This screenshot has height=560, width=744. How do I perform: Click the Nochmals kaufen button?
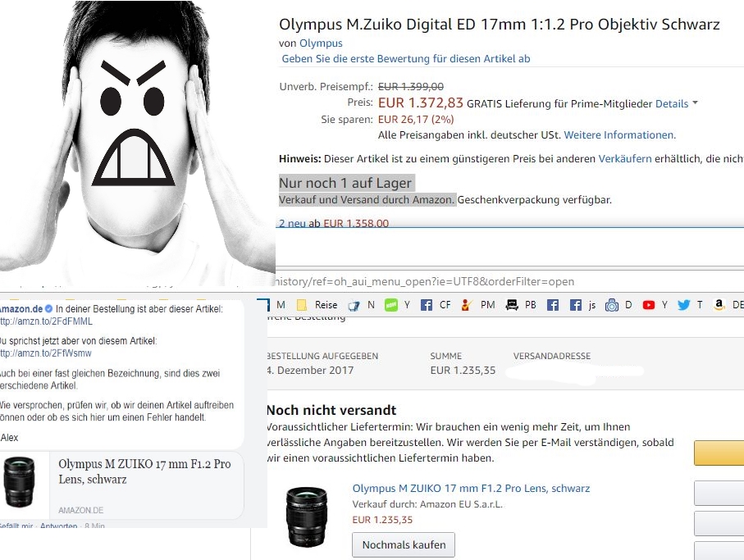click(404, 544)
